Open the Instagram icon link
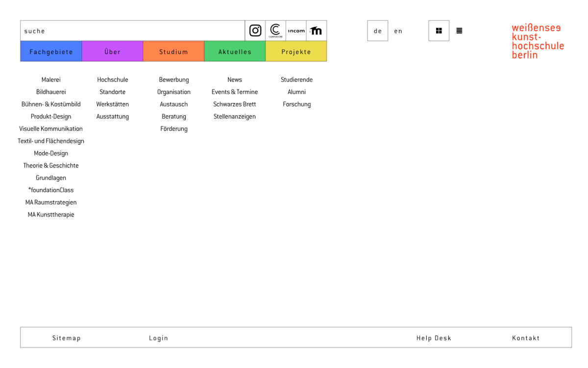Screen dimensions: 588x368 pos(255,30)
